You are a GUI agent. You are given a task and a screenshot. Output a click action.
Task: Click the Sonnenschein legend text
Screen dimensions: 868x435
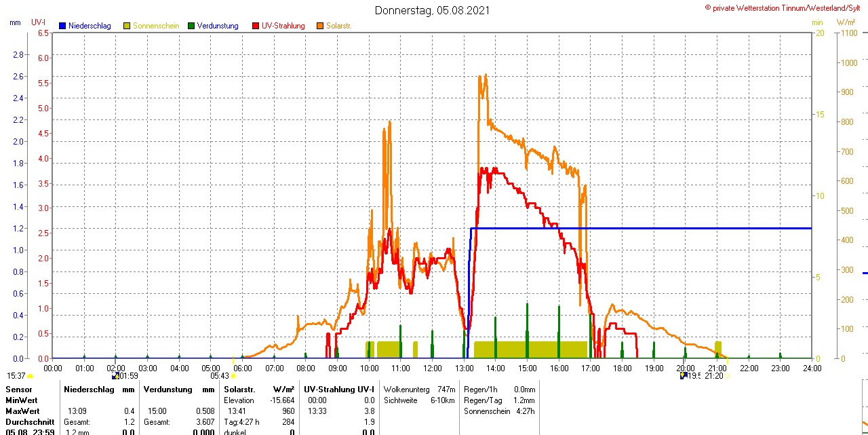(x=156, y=26)
